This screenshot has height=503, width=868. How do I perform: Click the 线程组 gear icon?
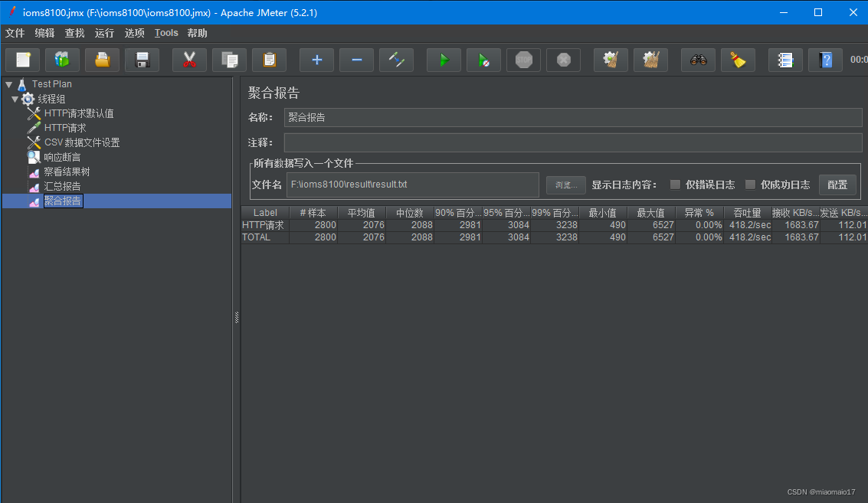[x=28, y=99]
